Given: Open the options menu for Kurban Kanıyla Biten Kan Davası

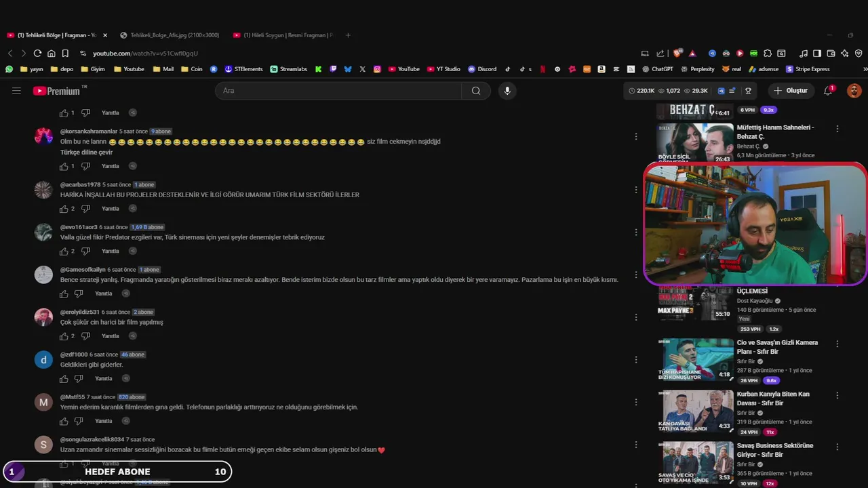Looking at the screenshot, I should (x=837, y=395).
